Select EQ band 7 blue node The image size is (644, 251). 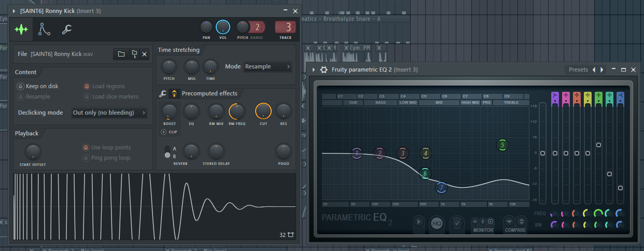click(x=441, y=188)
